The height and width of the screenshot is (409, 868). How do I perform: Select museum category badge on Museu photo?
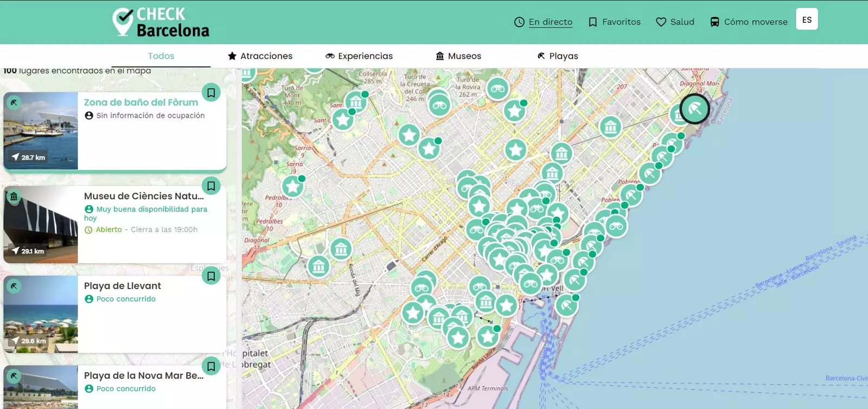click(14, 196)
